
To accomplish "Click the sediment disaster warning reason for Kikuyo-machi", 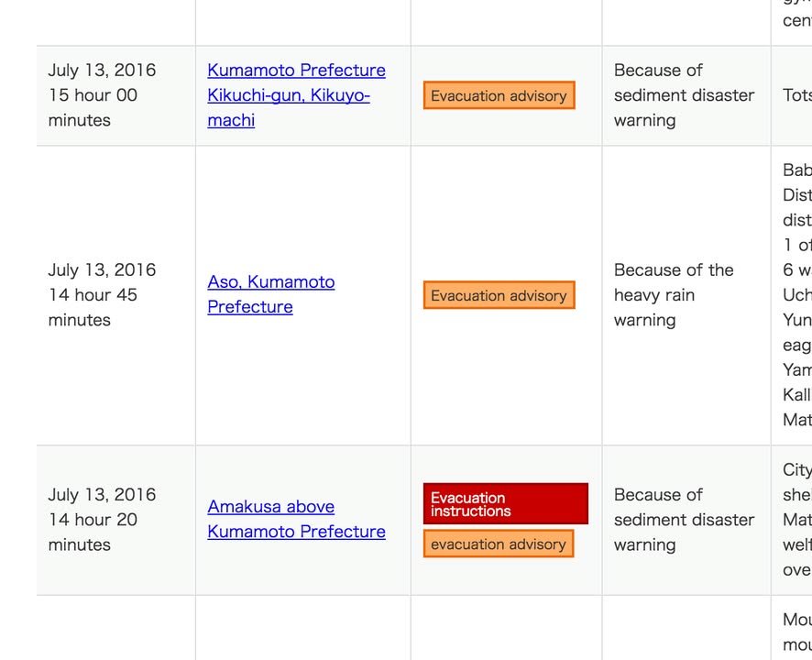I will pos(684,95).
